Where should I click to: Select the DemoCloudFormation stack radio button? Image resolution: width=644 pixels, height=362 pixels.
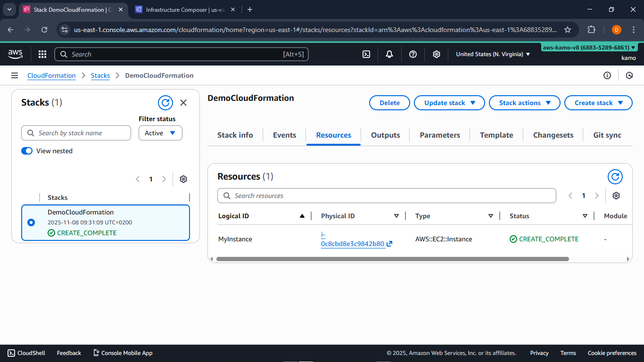pyautogui.click(x=31, y=223)
